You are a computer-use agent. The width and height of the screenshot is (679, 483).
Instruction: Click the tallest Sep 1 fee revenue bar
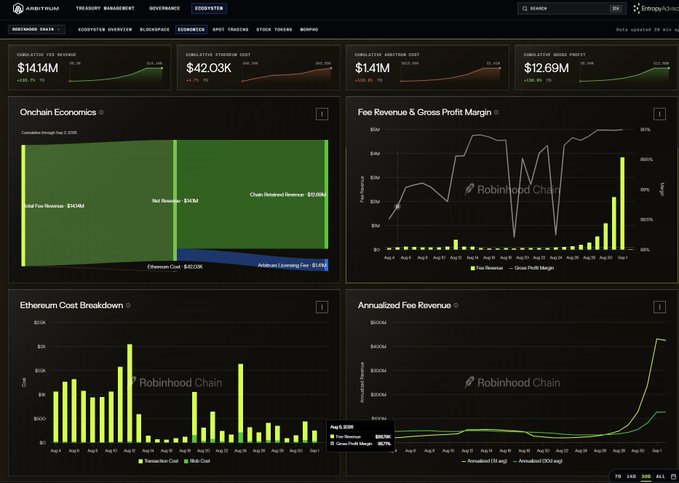point(622,203)
